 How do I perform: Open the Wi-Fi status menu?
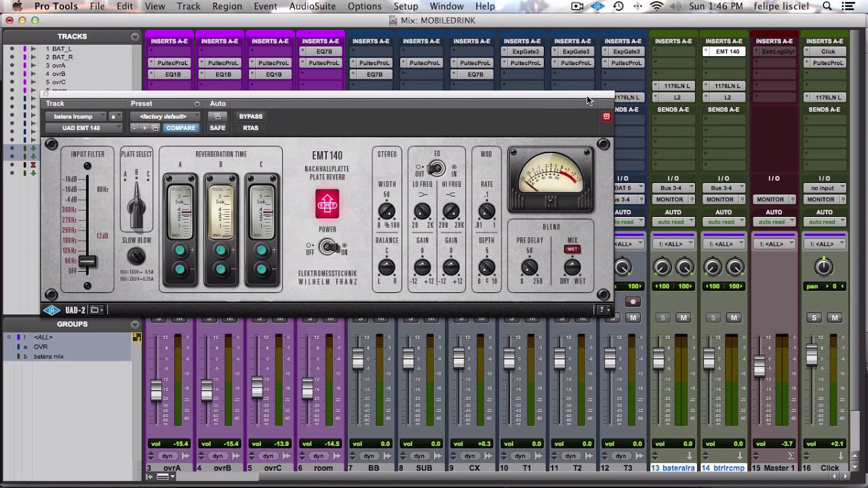(656, 6)
